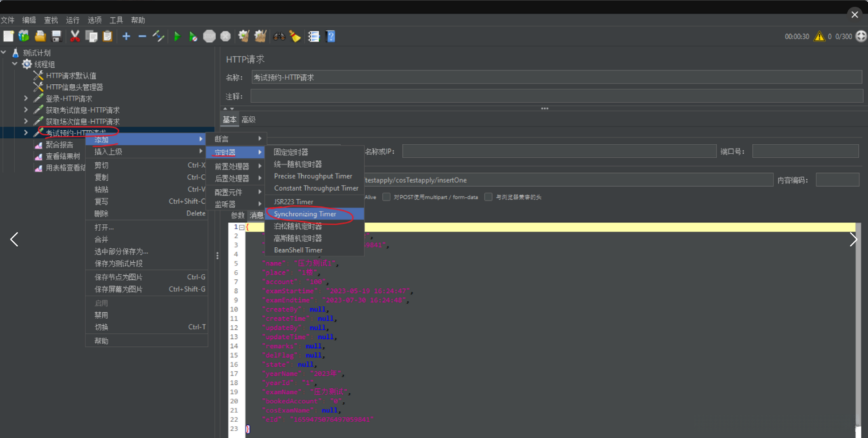
Task: Click the scissors Cut icon in toolbar
Action: pyautogui.click(x=75, y=37)
